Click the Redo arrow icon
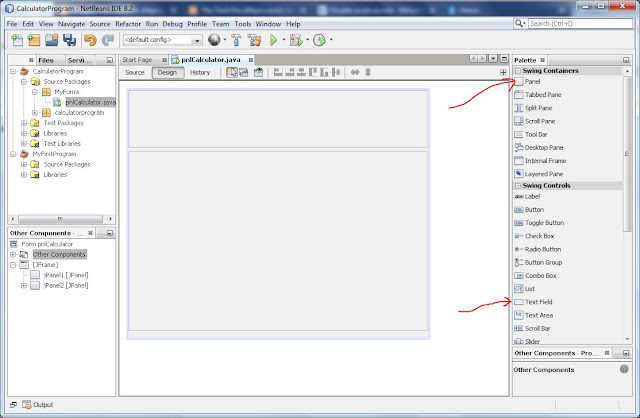The height and width of the screenshot is (418, 640). tap(108, 40)
